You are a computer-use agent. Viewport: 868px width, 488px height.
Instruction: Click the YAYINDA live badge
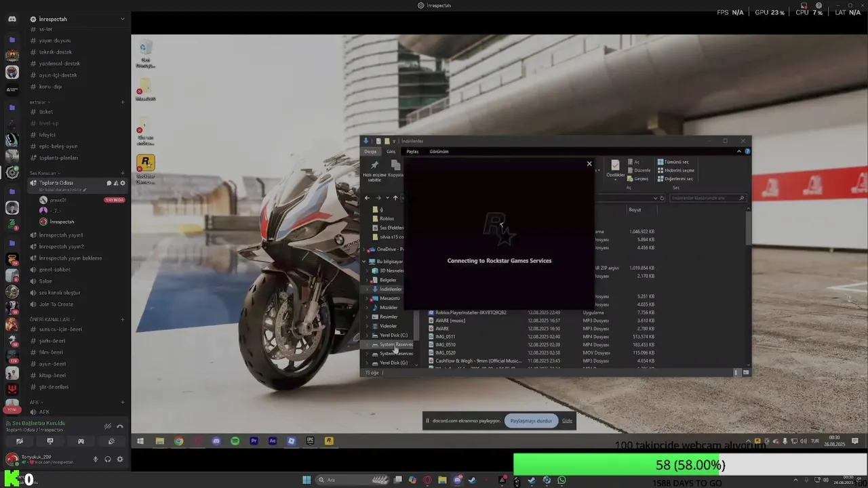click(x=115, y=201)
